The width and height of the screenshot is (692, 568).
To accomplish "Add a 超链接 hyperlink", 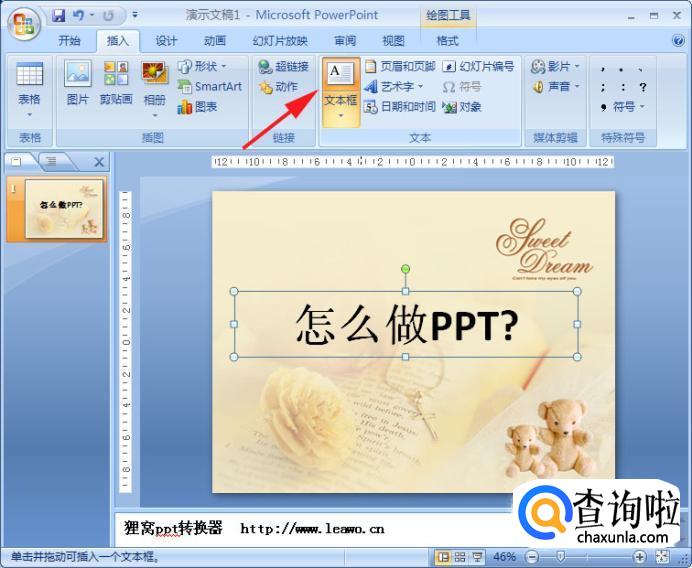I will click(x=283, y=67).
